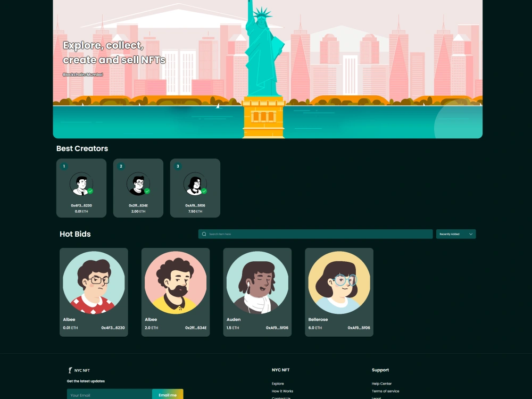
Task: Open the Help Center link
Action: pyautogui.click(x=381, y=384)
